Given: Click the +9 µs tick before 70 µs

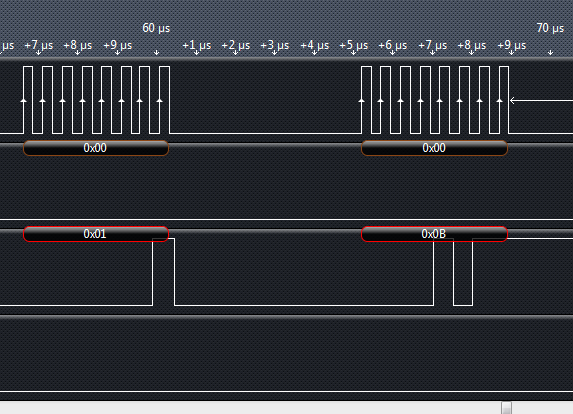Looking at the screenshot, I should [511, 46].
